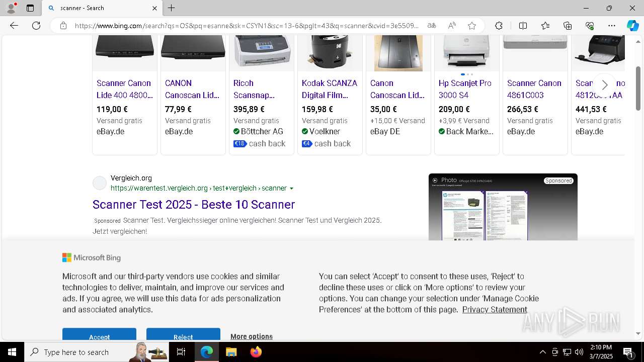Image resolution: width=644 pixels, height=362 pixels.
Task: Open the notification center
Action: pyautogui.click(x=628, y=352)
